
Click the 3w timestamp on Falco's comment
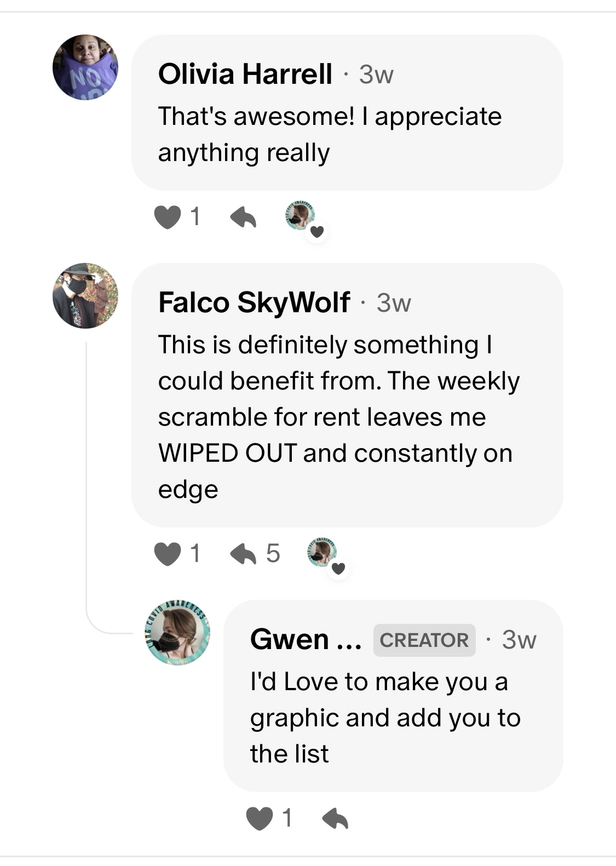tap(394, 303)
